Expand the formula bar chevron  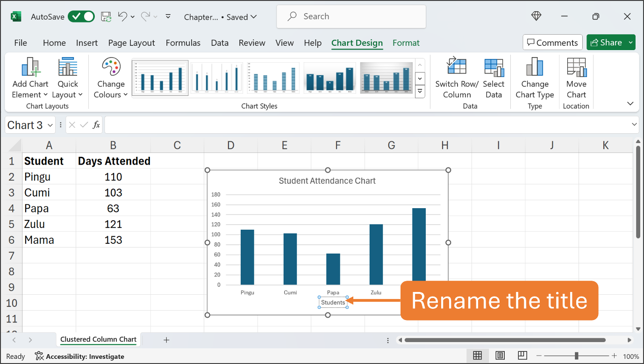[634, 125]
